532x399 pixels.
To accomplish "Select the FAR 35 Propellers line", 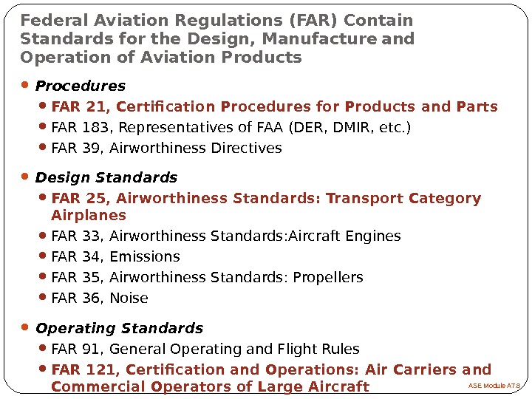I will point(208,278).
